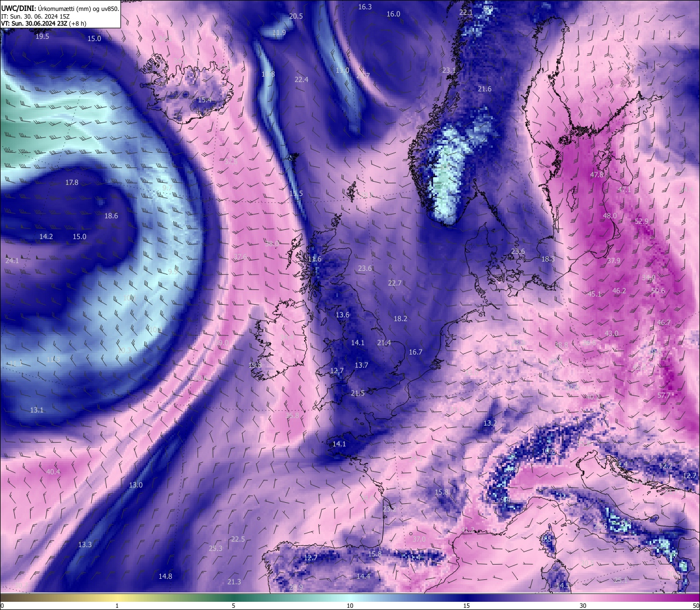Click the 14.2 value label

coord(46,236)
